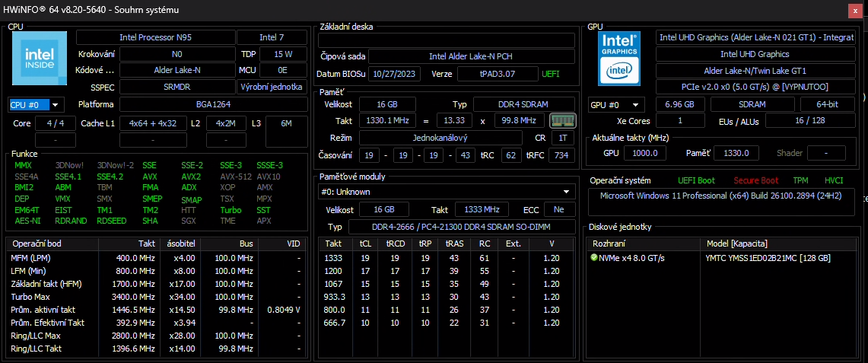The width and height of the screenshot is (868, 363).
Task: Click the tRCD column header
Action: (394, 244)
